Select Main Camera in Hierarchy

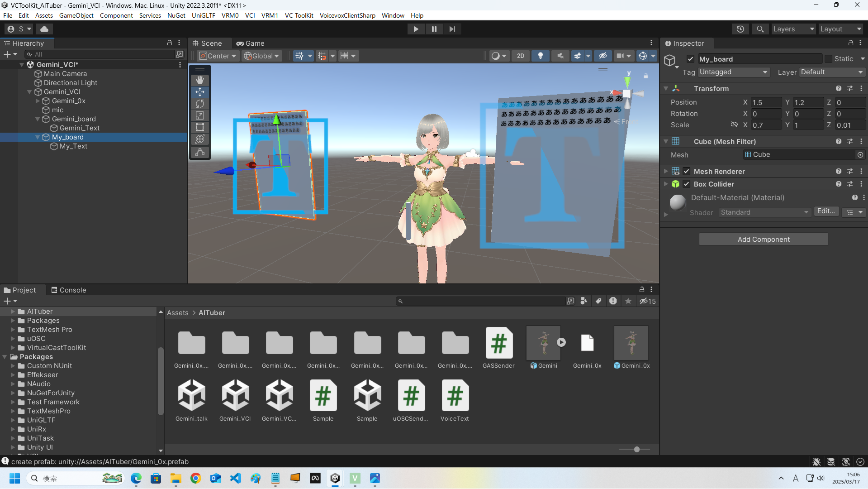[x=65, y=74]
